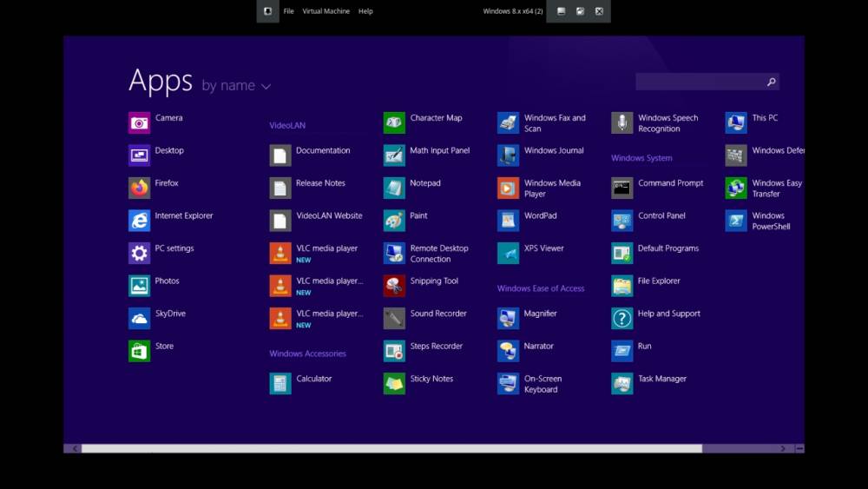Image resolution: width=868 pixels, height=489 pixels.
Task: Open the File menu in VM toolbar
Action: click(288, 11)
